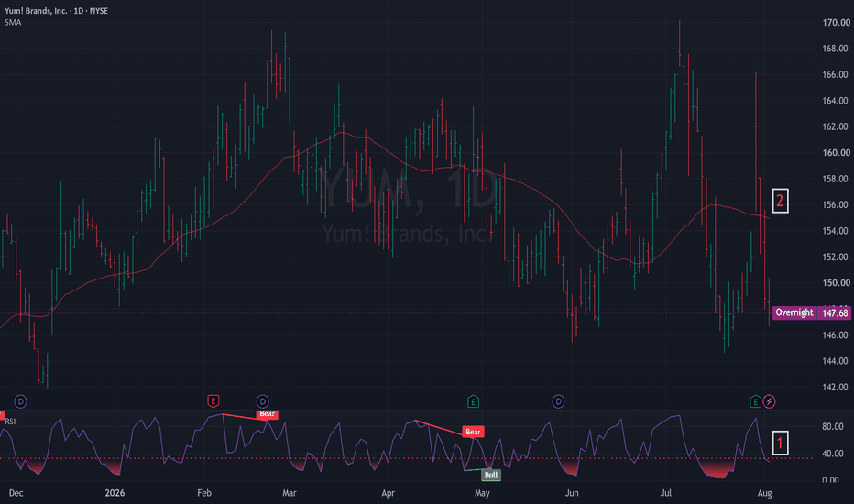The width and height of the screenshot is (854, 504).
Task: Click the 40.00 RSI axis label
Action: coord(833,454)
